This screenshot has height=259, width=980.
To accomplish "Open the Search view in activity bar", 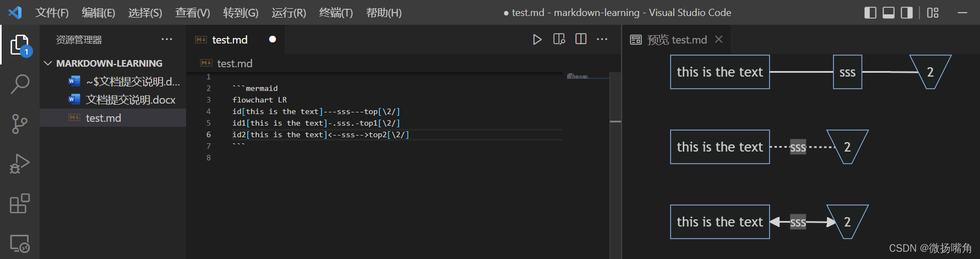I will coord(20,84).
